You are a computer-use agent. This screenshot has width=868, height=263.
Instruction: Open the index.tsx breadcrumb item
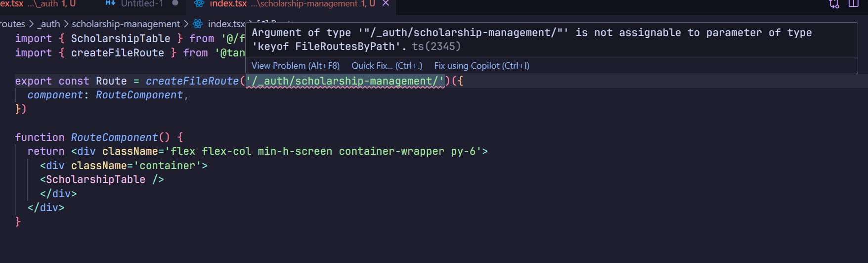226,24
